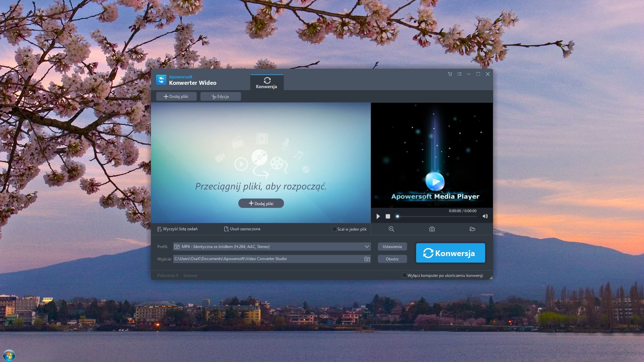644x362 pixels.
Task: Switch to the Konwersja tab
Action: (267, 83)
